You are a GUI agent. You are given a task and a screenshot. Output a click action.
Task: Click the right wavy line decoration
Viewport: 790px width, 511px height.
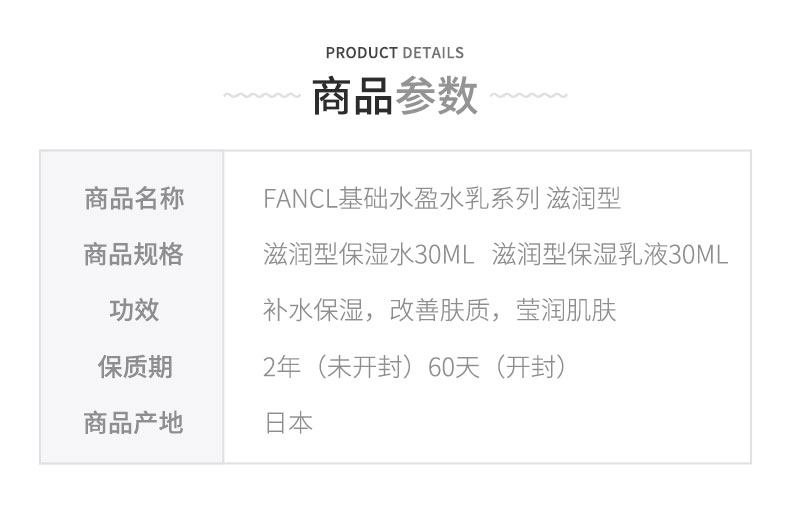[530, 97]
